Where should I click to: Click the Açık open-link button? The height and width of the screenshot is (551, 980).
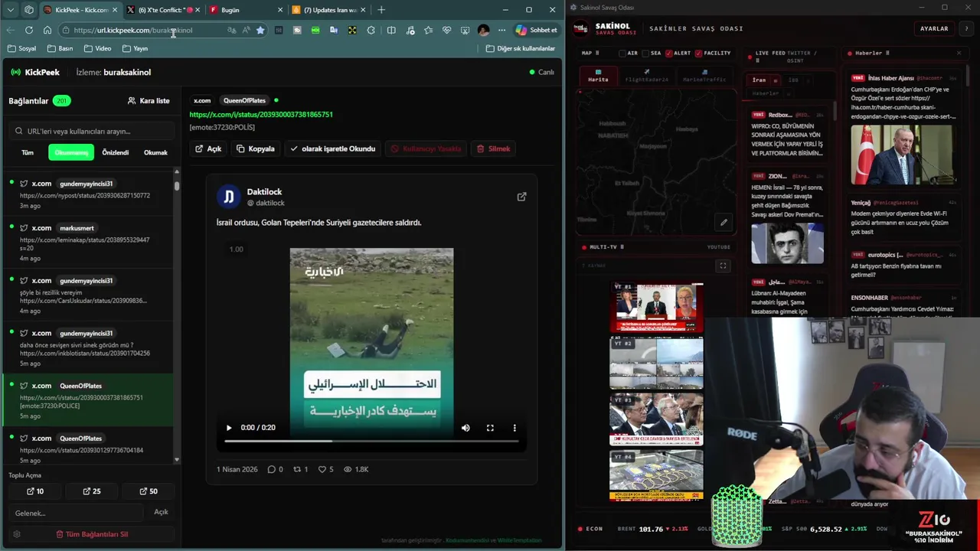(208, 148)
